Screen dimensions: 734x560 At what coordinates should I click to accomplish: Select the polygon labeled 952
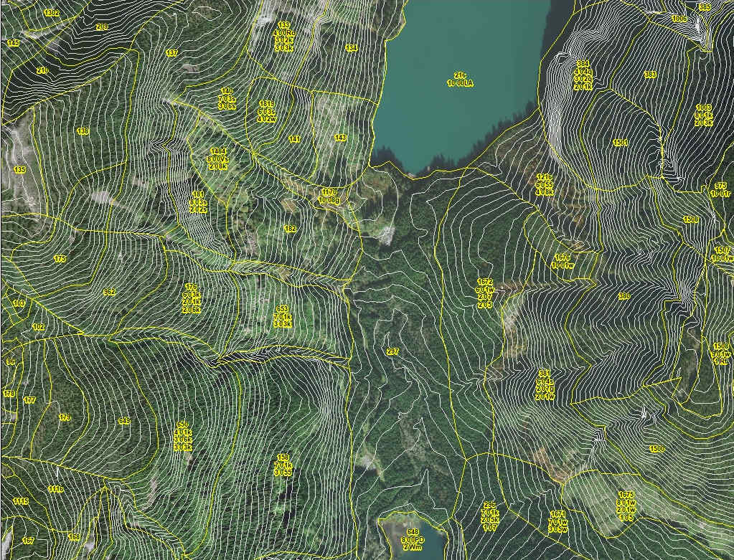pyautogui.click(x=109, y=292)
